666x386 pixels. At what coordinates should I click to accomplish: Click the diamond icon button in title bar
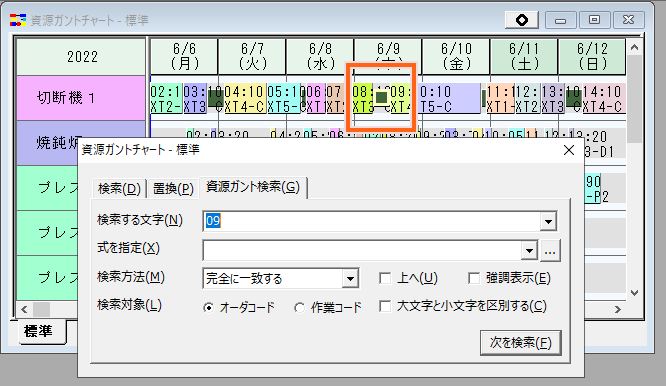tap(522, 20)
